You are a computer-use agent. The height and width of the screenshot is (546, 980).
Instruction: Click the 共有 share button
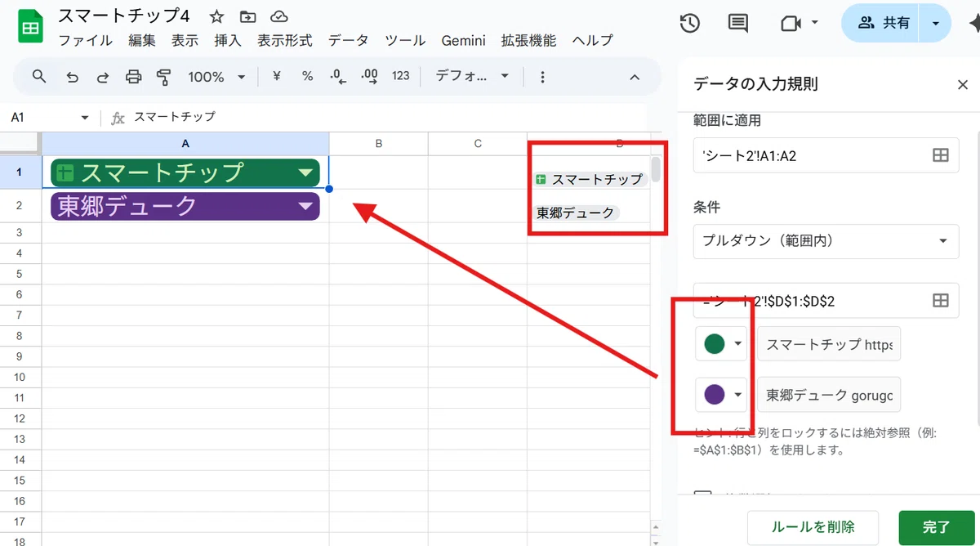[882, 24]
